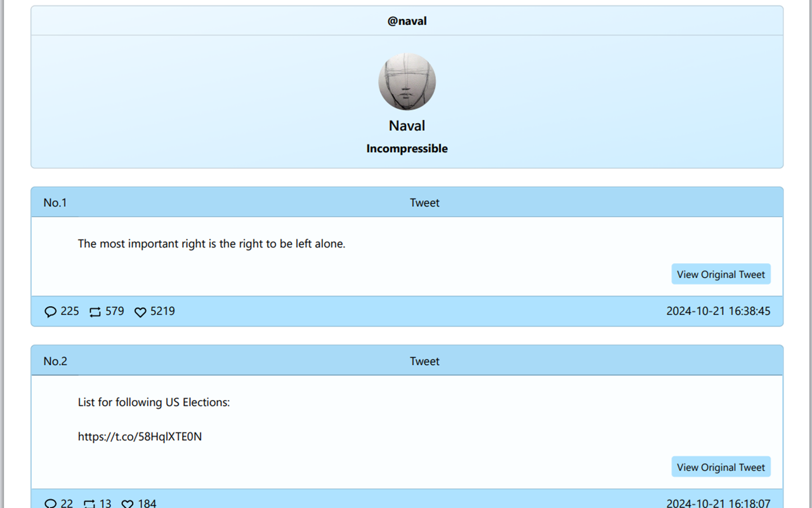
Task: Click the reply count 22 on tweet No.2
Action: coord(67,504)
